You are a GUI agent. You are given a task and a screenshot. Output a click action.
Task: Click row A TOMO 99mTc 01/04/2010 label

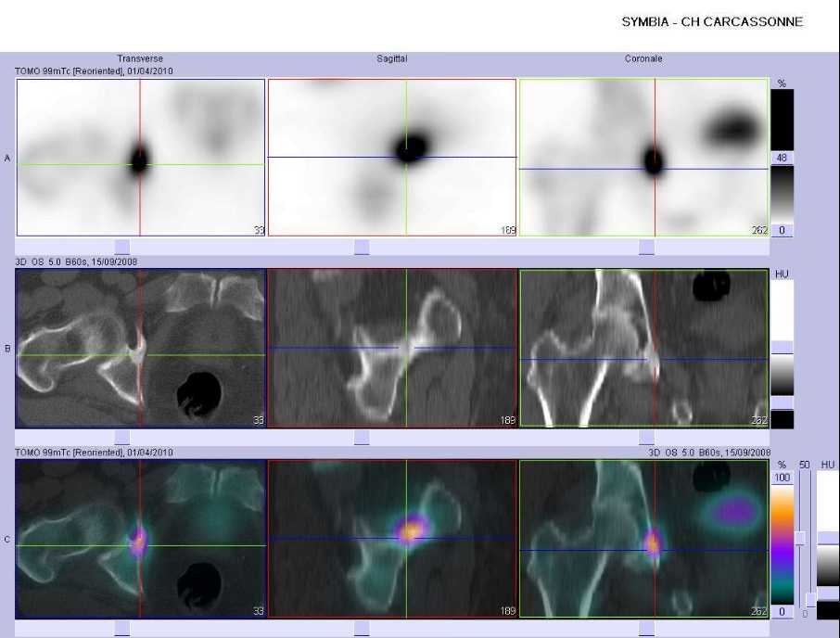coord(94,70)
